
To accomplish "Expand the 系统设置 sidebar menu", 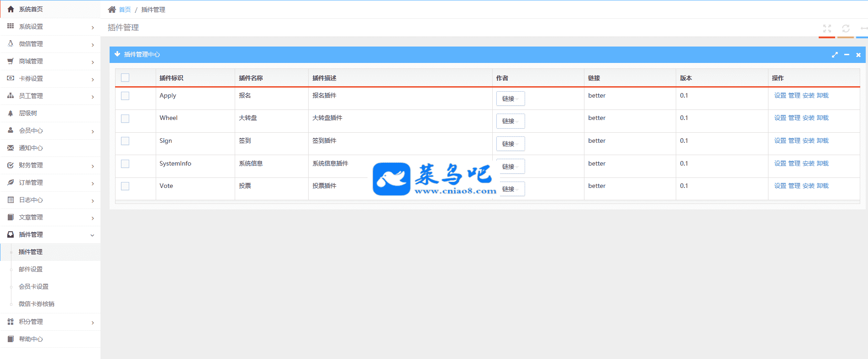I will 50,27.
